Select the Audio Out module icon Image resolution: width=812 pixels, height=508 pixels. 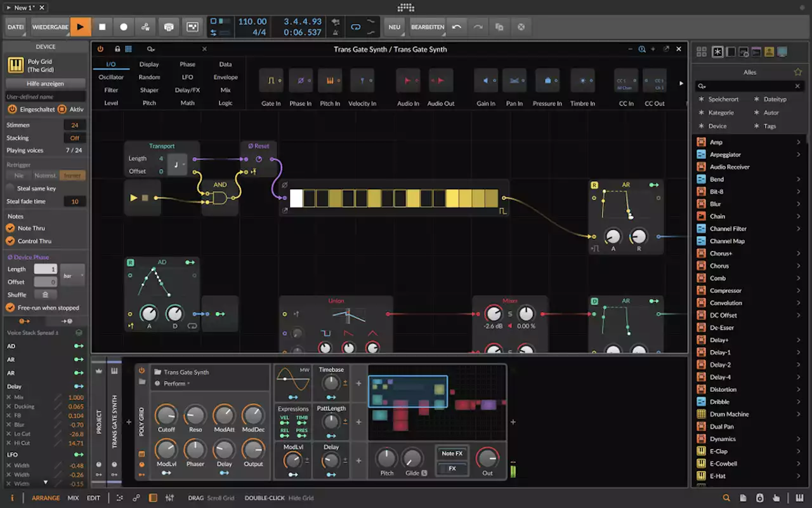(440, 81)
